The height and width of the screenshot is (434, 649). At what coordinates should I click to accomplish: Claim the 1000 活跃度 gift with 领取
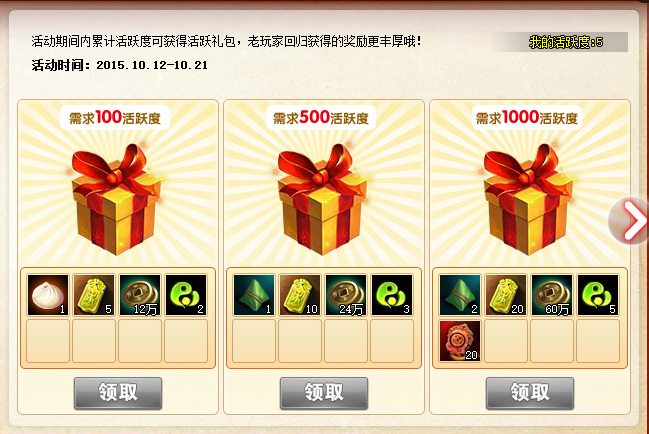coord(530,393)
